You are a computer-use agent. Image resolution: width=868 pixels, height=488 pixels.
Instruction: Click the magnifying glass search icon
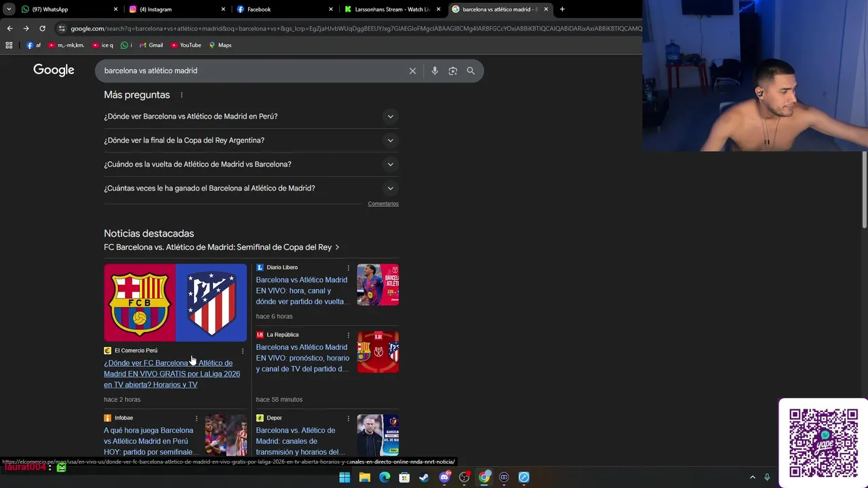coord(471,71)
